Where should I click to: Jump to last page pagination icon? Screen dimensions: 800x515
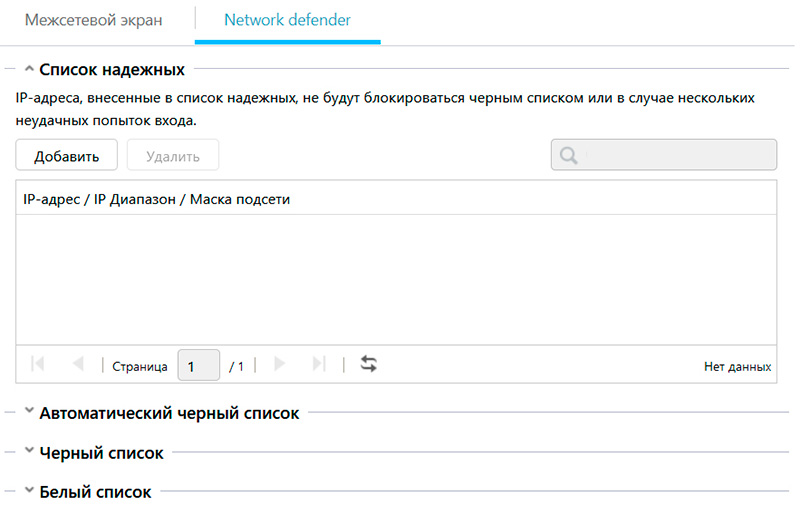point(319,365)
